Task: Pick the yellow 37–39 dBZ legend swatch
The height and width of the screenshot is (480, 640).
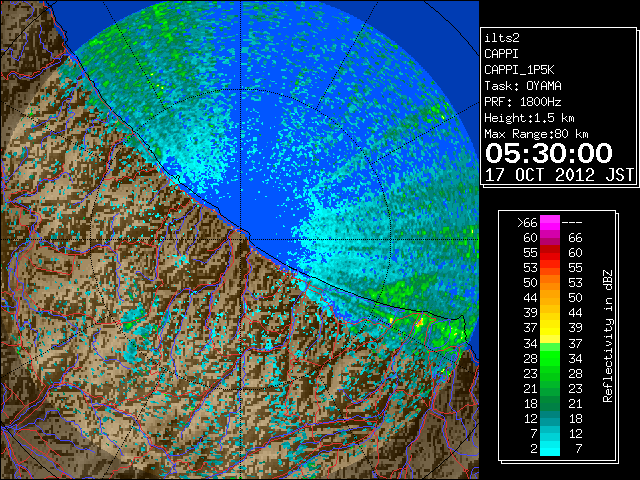Action: [550, 328]
